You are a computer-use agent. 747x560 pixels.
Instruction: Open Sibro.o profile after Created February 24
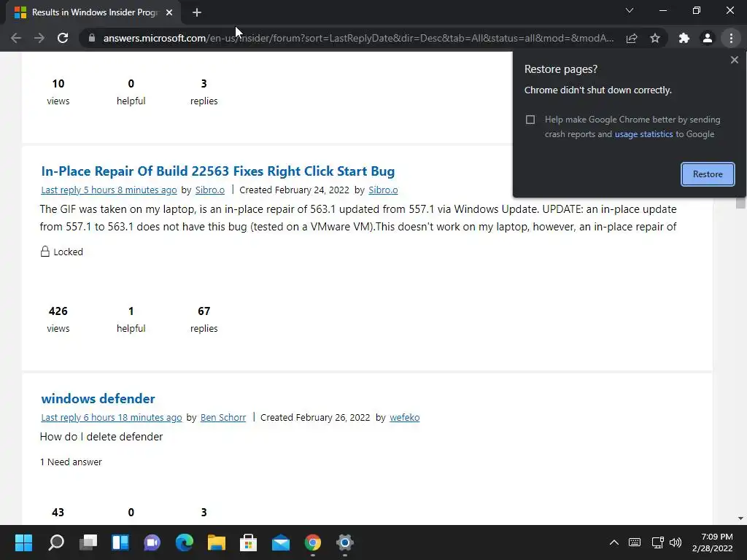click(x=383, y=190)
